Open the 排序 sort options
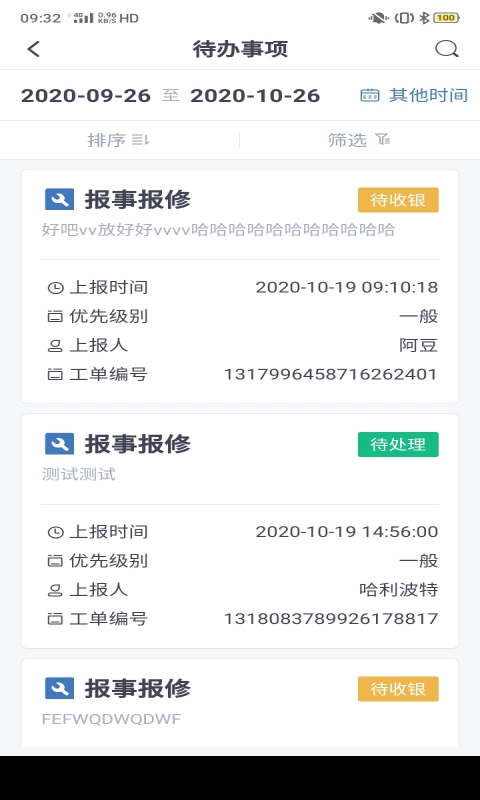 (119, 140)
